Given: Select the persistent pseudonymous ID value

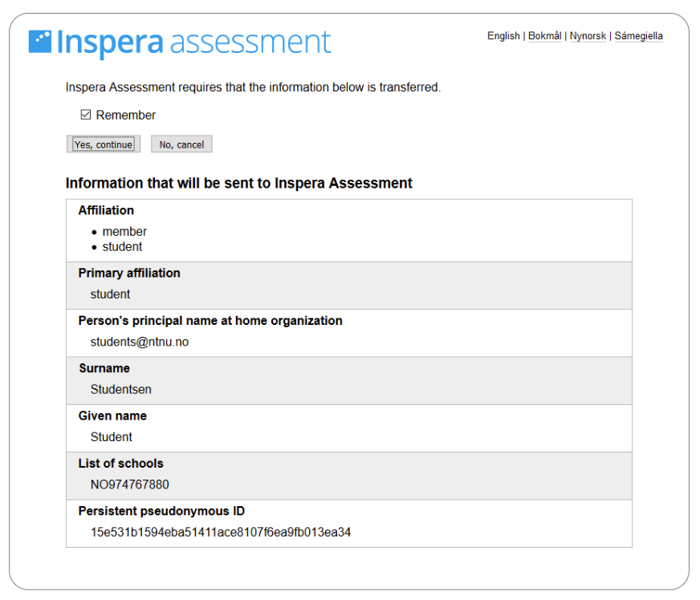Looking at the screenshot, I should pyautogui.click(x=221, y=532).
